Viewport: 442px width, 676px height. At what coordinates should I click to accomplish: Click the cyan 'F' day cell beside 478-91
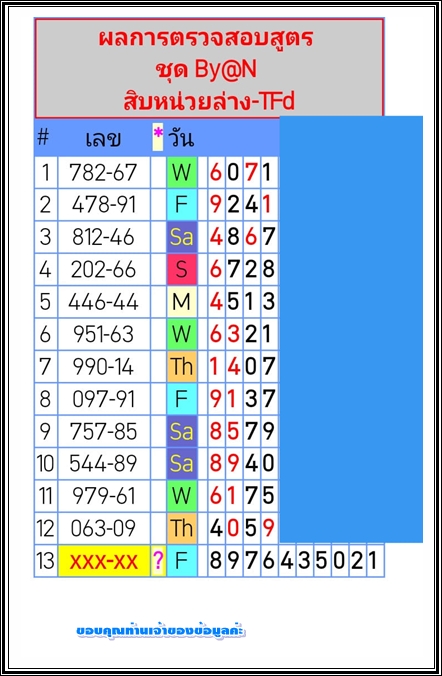click(182, 205)
